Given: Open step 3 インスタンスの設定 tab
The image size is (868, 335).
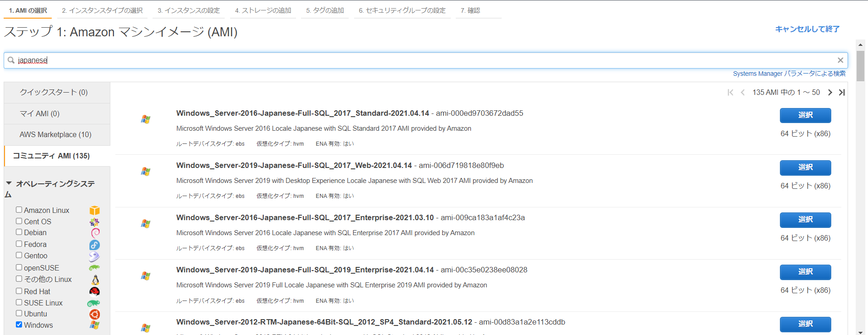Looking at the screenshot, I should click(188, 10).
